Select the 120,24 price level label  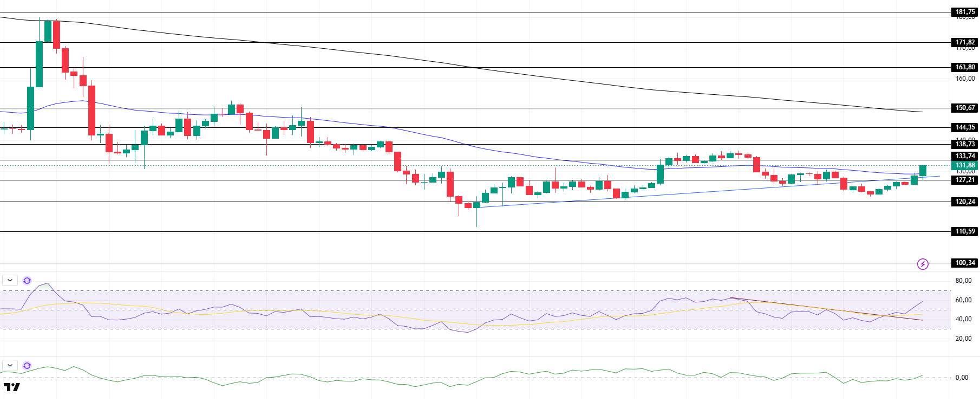pos(965,202)
